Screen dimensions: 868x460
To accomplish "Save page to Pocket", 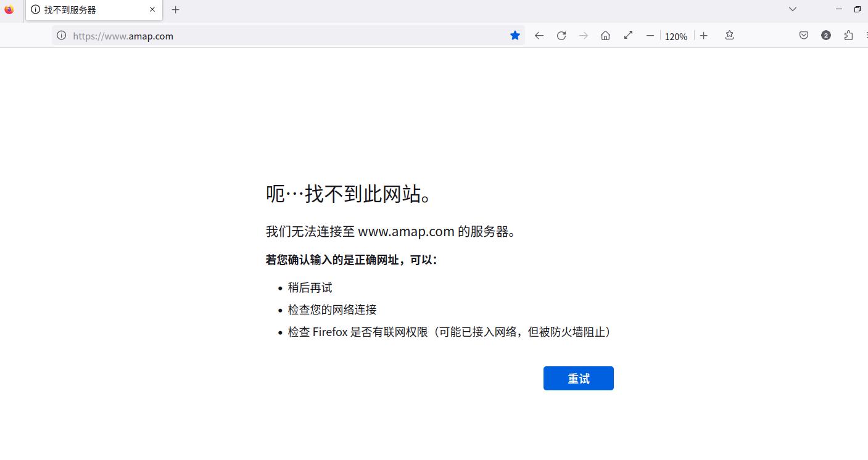I will click(803, 35).
